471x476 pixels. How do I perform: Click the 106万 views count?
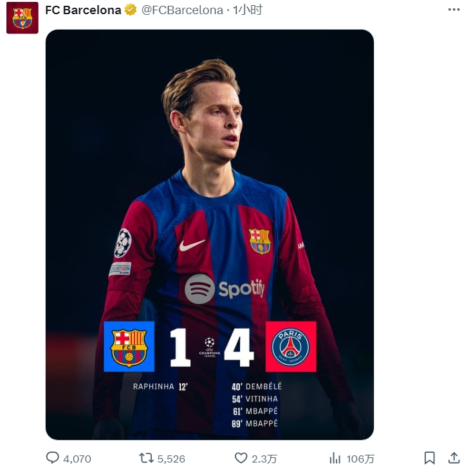tap(360, 459)
